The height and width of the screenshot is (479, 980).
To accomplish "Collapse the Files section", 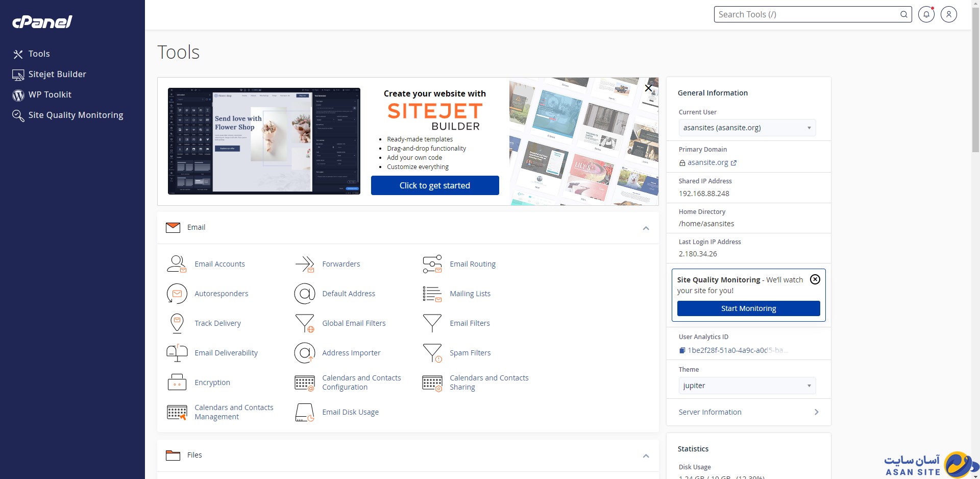I will (646, 456).
